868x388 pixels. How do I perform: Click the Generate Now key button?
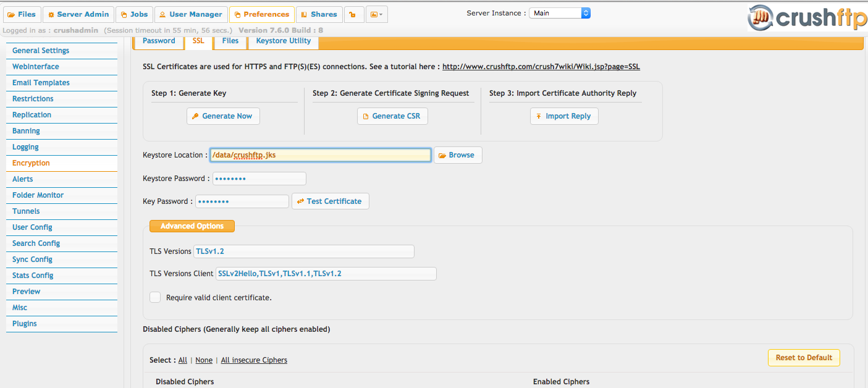(223, 116)
